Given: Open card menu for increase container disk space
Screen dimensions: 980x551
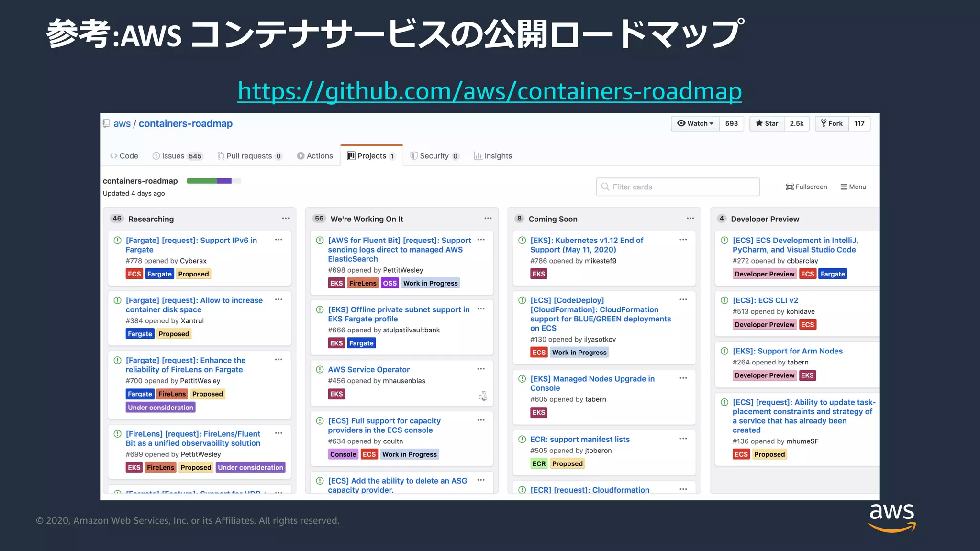Looking at the screenshot, I should coord(278,300).
